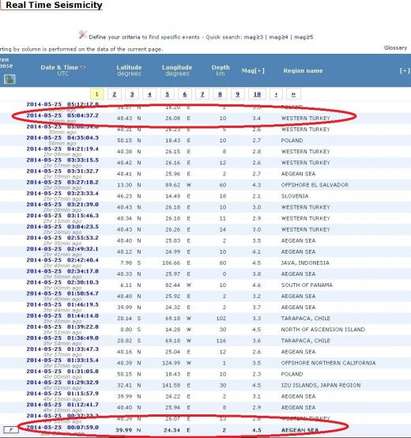This screenshot has width=411, height=438.
Task: Click the small button left of the bottom row
Action: tap(11, 430)
